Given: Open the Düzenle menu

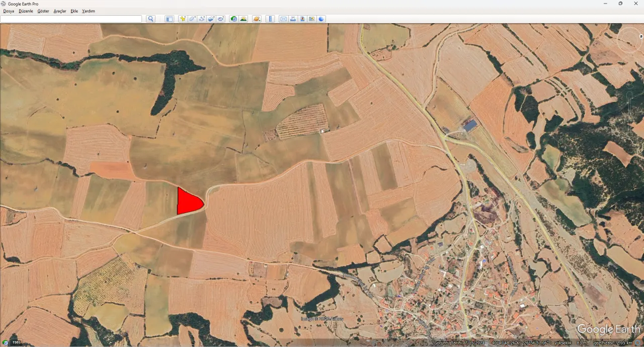Looking at the screenshot, I should tap(26, 11).
